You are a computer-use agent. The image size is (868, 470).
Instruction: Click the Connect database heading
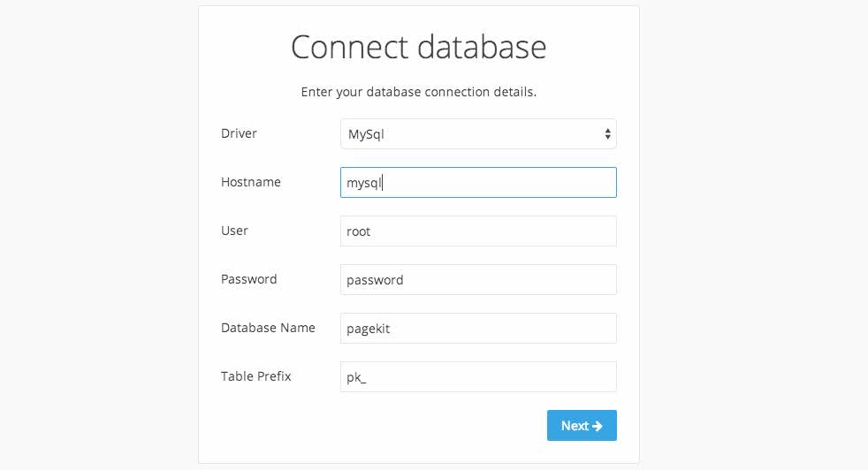tap(418, 47)
